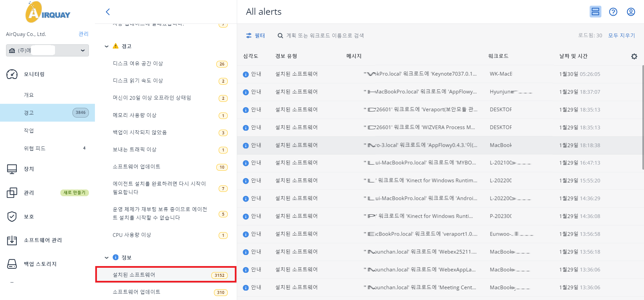The width and height of the screenshot is (644, 300).
Task: Click the 모니터링 gauge icon
Action: (12, 74)
